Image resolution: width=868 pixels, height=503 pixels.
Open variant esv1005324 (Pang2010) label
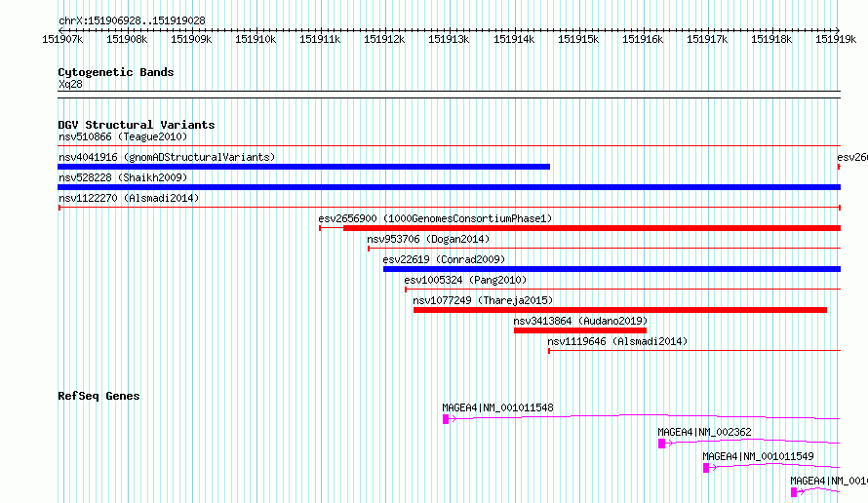465,280
